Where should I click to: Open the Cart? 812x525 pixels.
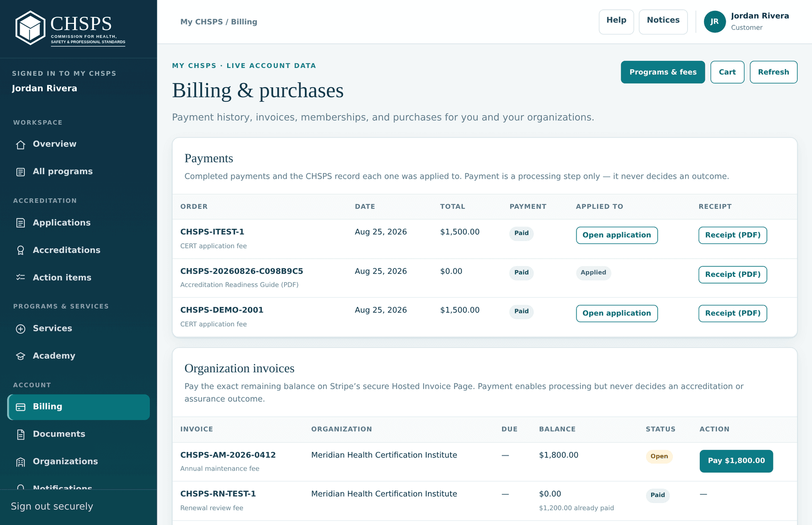tap(727, 72)
